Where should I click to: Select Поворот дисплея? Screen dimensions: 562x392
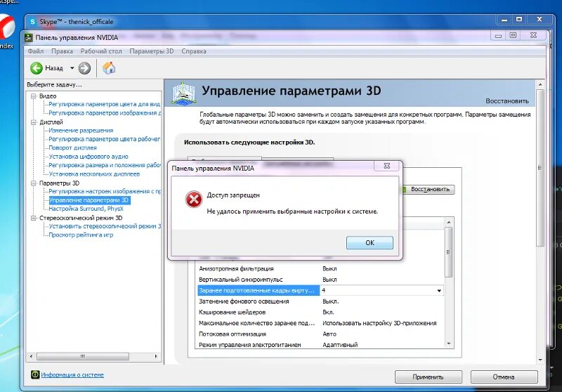[x=73, y=148]
